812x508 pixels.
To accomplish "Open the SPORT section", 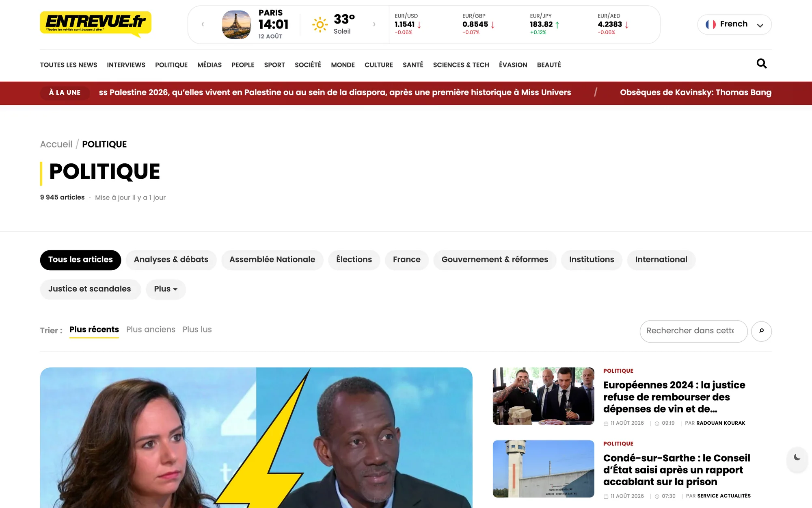I will [x=274, y=65].
